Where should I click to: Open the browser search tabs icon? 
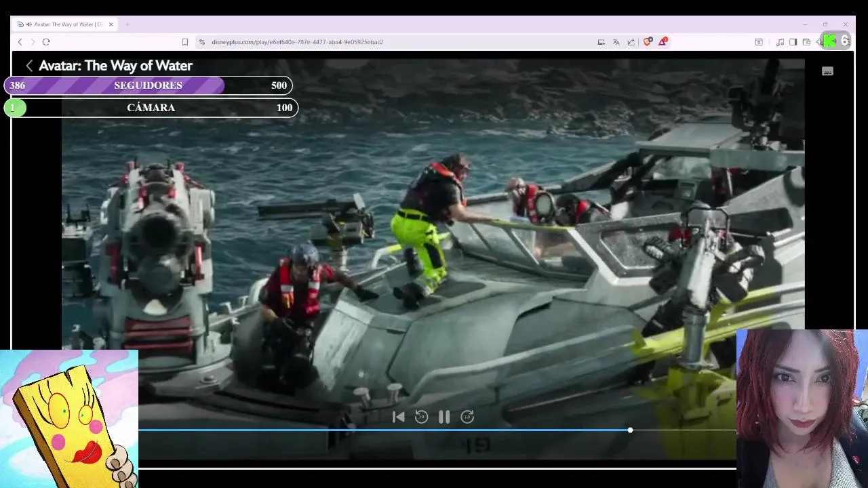click(759, 42)
